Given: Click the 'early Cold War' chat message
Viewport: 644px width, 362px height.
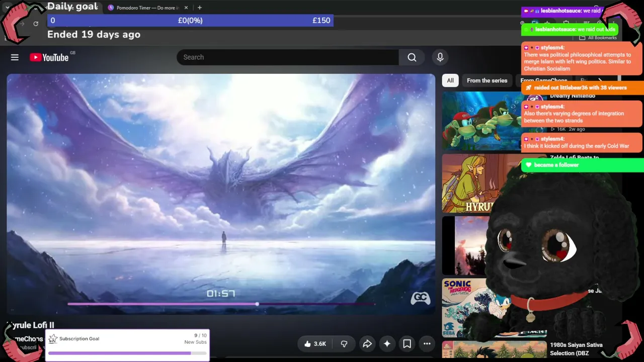Looking at the screenshot, I should click(x=582, y=142).
